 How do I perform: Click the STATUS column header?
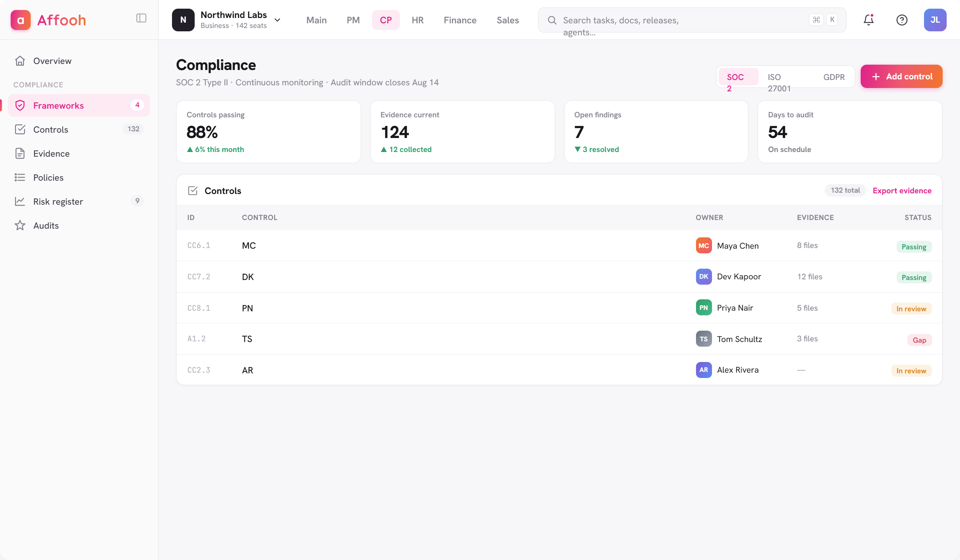(x=918, y=218)
